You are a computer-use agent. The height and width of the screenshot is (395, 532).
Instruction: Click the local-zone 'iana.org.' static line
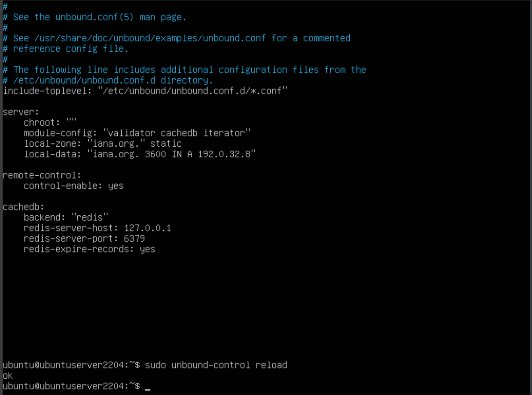point(102,144)
